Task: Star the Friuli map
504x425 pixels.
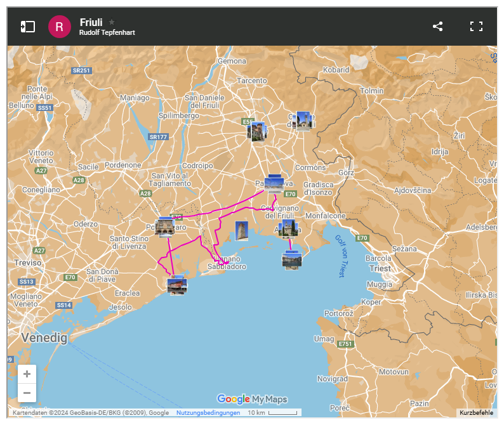Action: pos(112,22)
